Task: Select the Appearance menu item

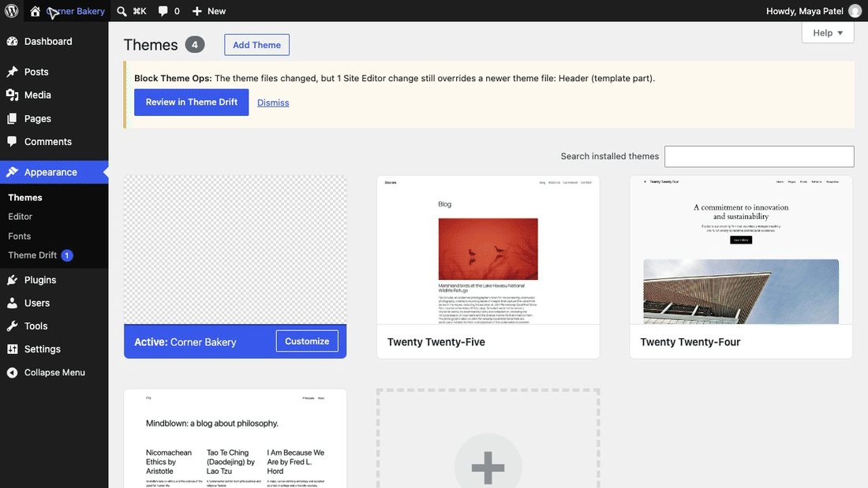Action: point(54,172)
